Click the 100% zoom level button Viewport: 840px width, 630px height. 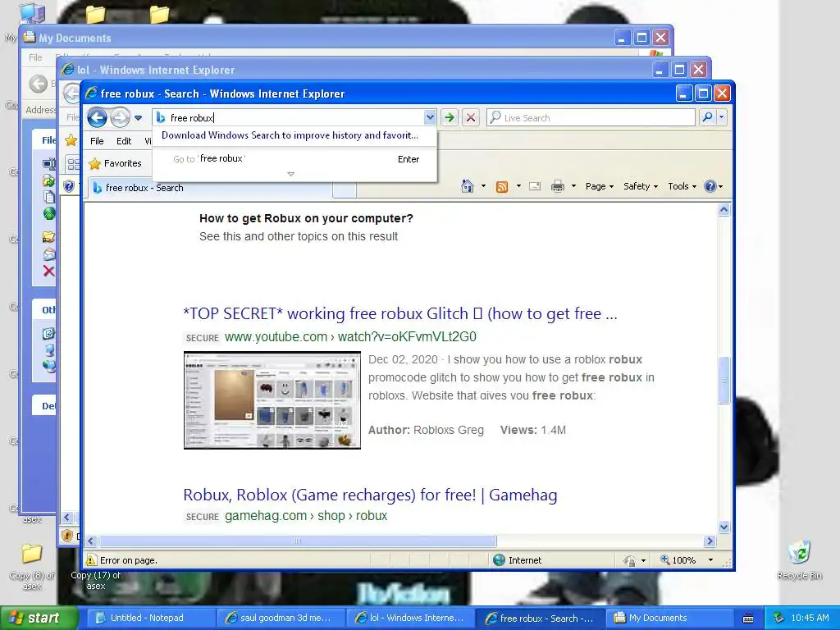tap(678, 559)
